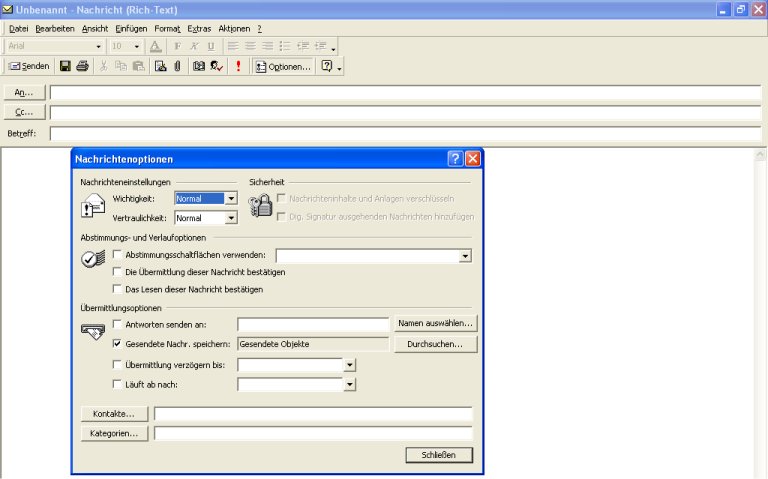This screenshot has height=479, width=768.
Task: Click the Cc... button
Action: click(x=24, y=112)
